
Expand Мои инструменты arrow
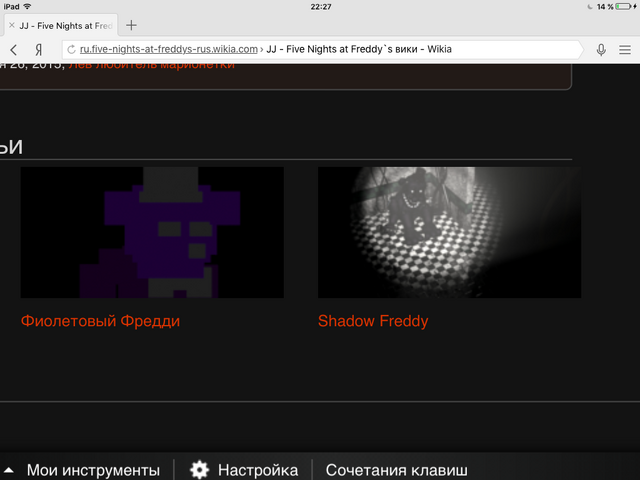pos(9,470)
